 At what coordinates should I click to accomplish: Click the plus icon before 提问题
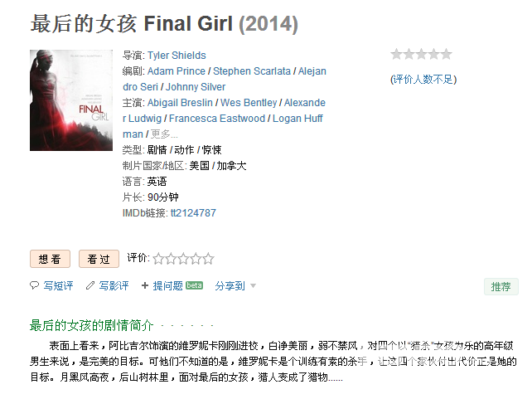[x=145, y=285]
